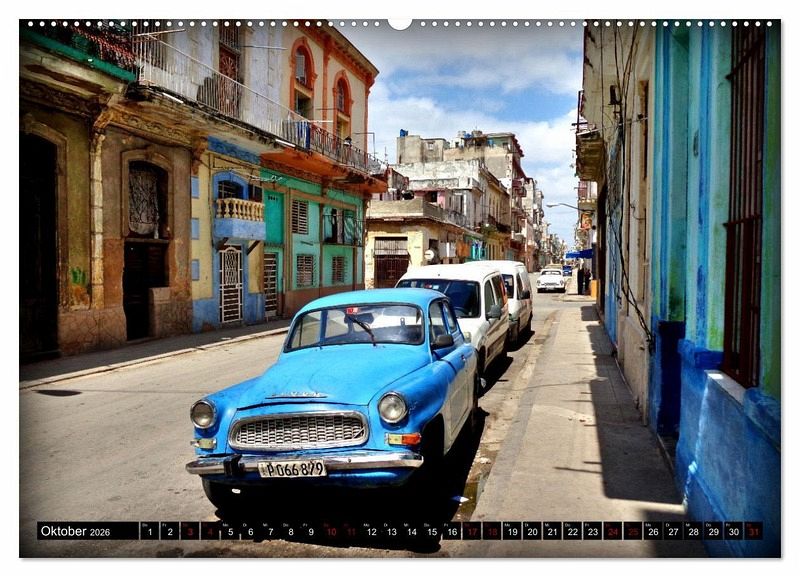Pick day 12 on the calendar strip

tap(371, 531)
